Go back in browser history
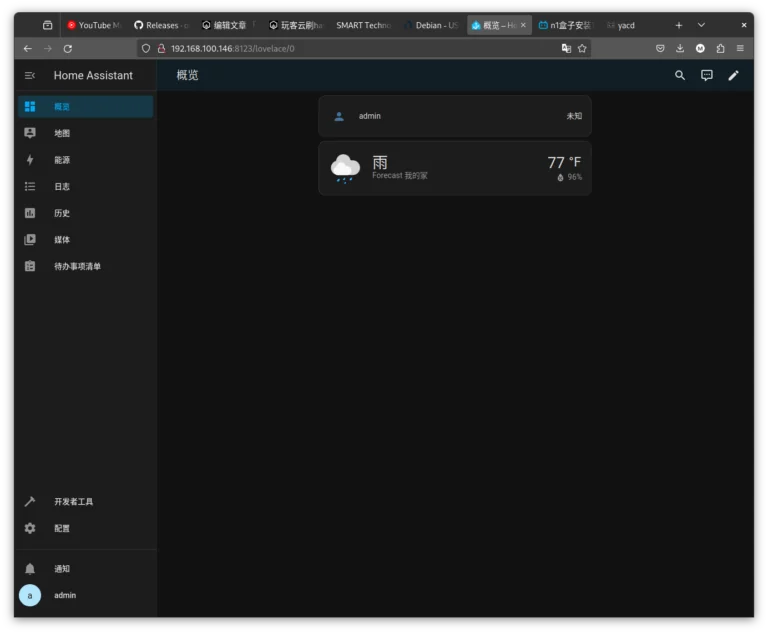This screenshot has width=768, height=633. (x=27, y=49)
